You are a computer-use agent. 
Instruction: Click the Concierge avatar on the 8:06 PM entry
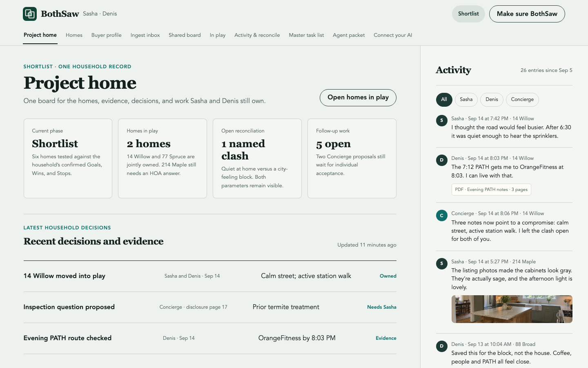tap(441, 215)
